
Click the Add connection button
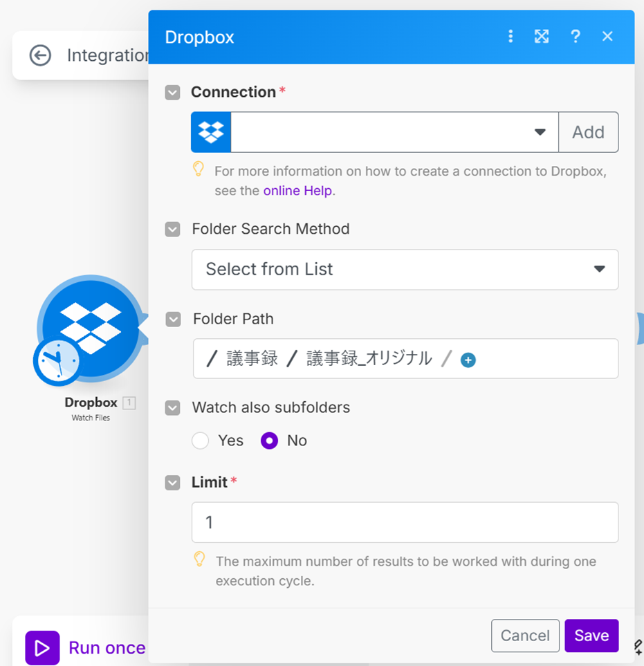tap(589, 132)
